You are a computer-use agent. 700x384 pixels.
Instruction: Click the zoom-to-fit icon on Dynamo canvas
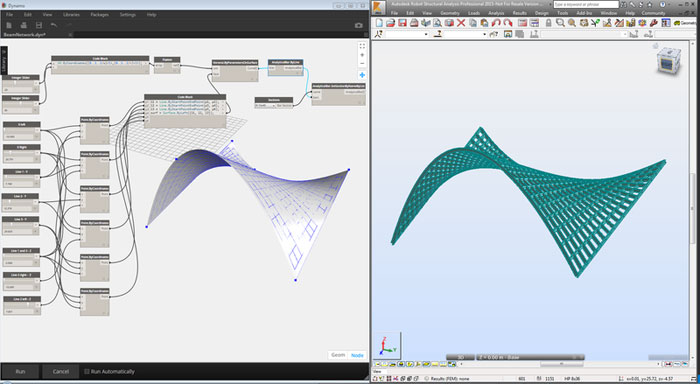tap(362, 46)
